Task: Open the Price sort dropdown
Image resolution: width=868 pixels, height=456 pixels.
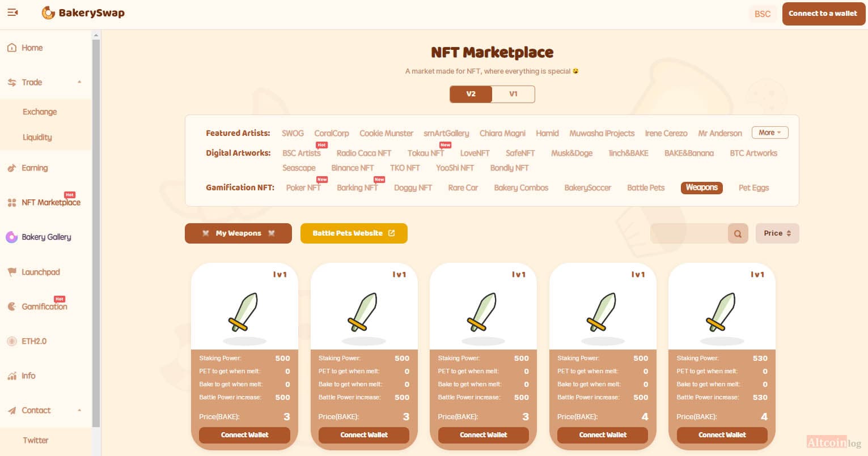Action: [777, 233]
